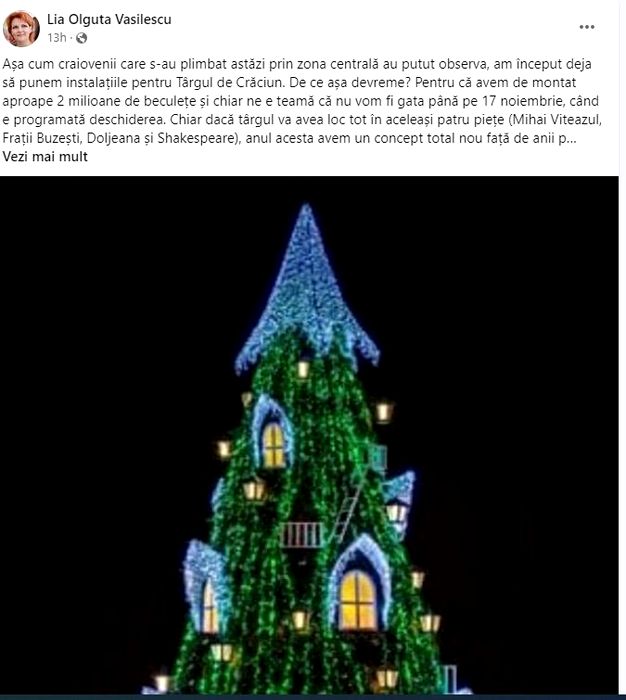Click the 17 noiembrie date in post

[518, 101]
